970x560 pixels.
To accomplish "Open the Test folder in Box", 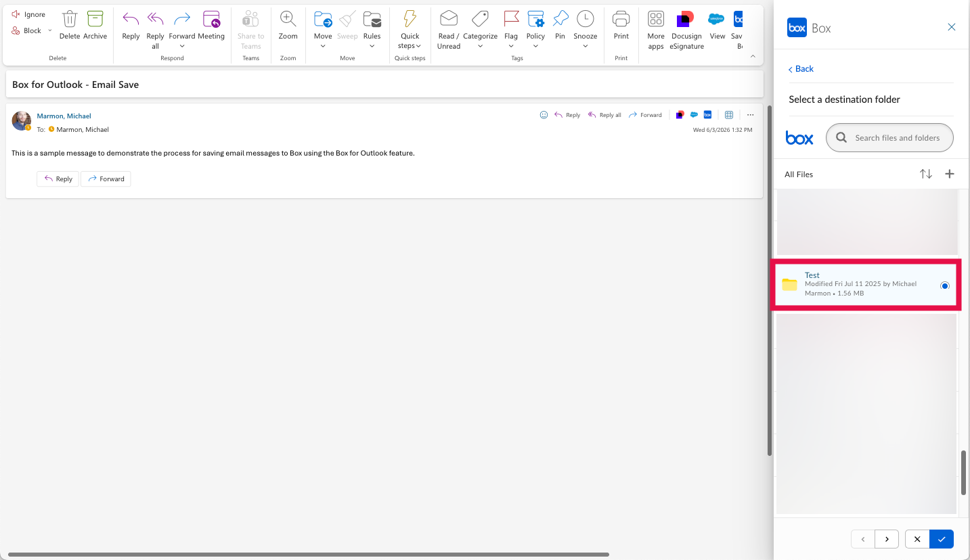I will 812,275.
